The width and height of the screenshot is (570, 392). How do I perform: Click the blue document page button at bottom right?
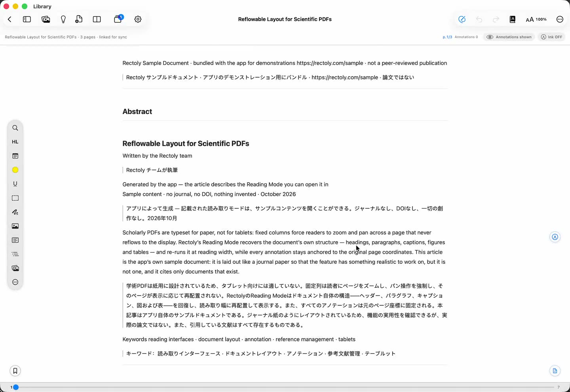point(555,371)
